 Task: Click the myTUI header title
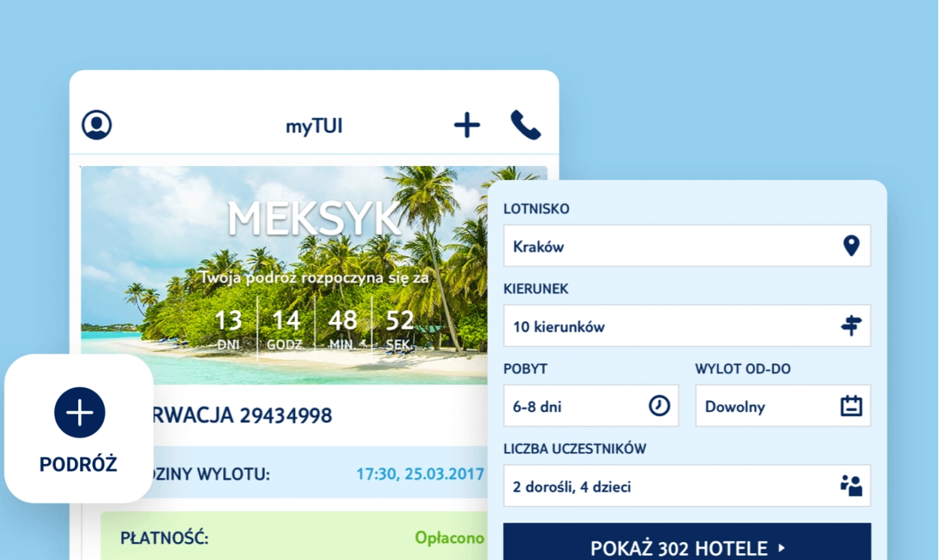pos(314,126)
